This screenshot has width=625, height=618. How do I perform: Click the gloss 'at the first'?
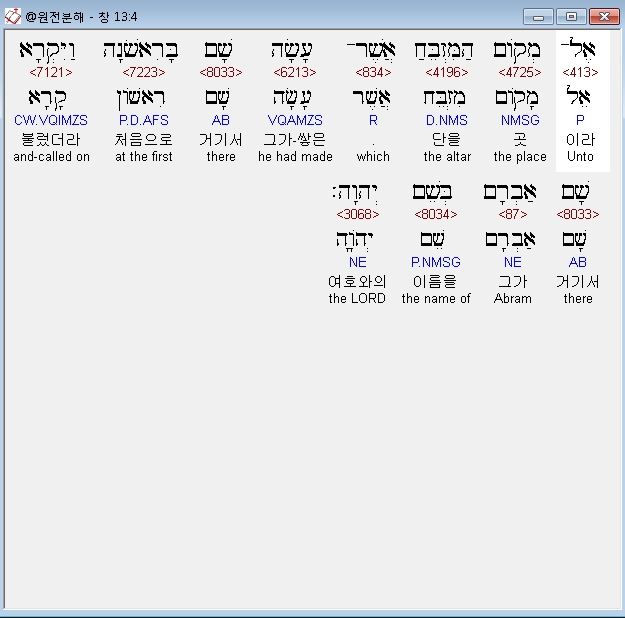[x=144, y=157]
